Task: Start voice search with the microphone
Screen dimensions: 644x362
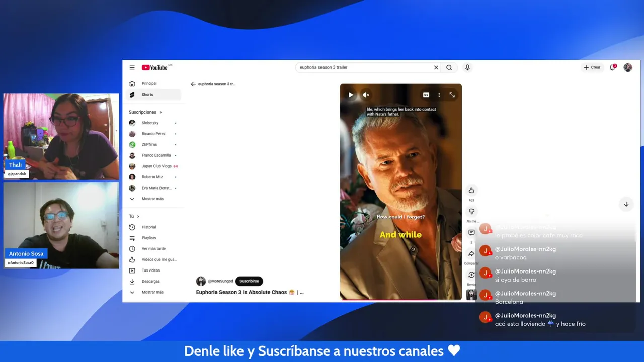Action: 467,67
